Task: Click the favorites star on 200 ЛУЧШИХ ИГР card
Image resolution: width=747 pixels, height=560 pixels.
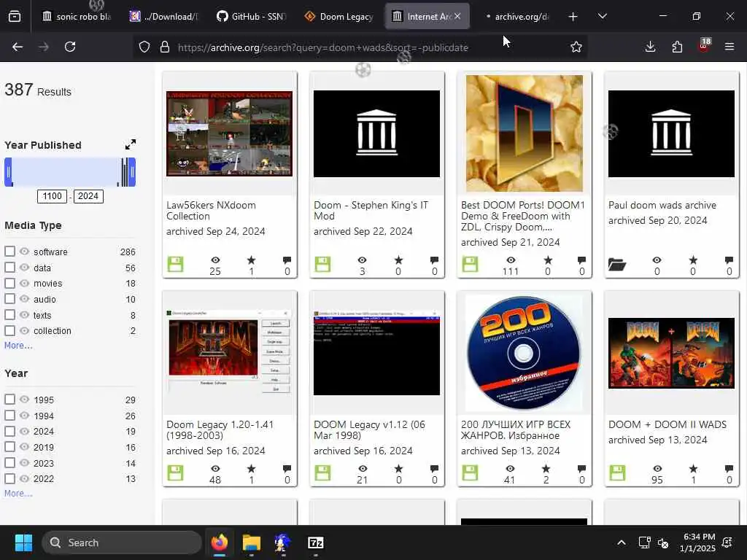Action: (546, 469)
